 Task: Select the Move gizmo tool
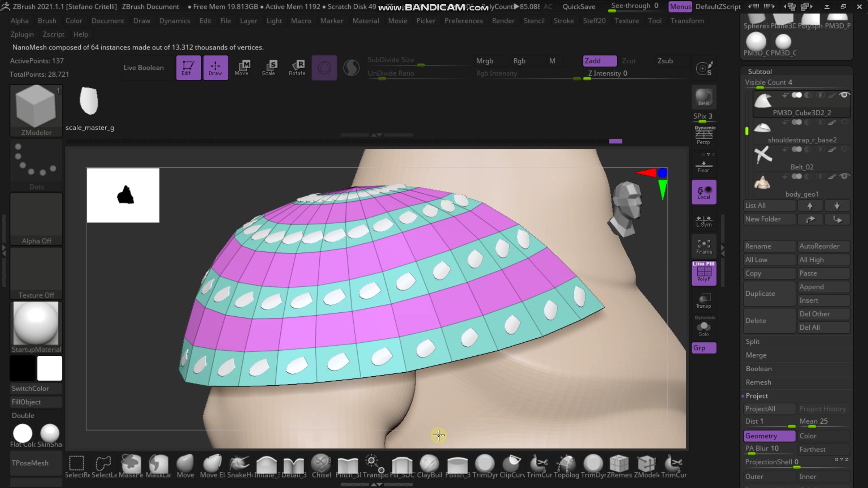coord(242,68)
